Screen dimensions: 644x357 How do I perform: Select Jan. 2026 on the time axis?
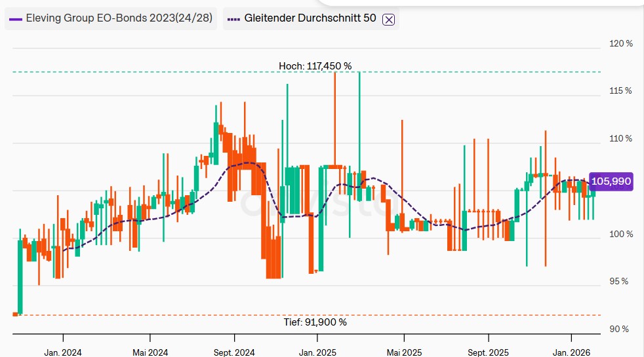click(571, 352)
